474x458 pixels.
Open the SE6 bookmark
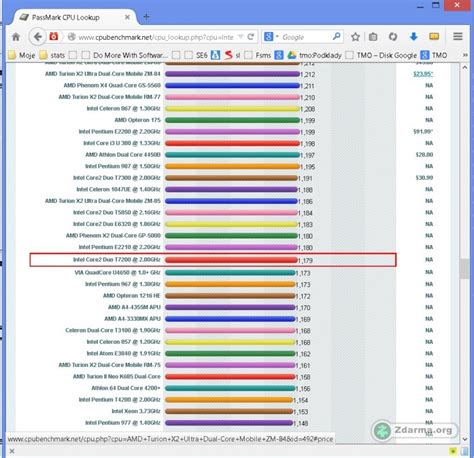click(x=196, y=55)
